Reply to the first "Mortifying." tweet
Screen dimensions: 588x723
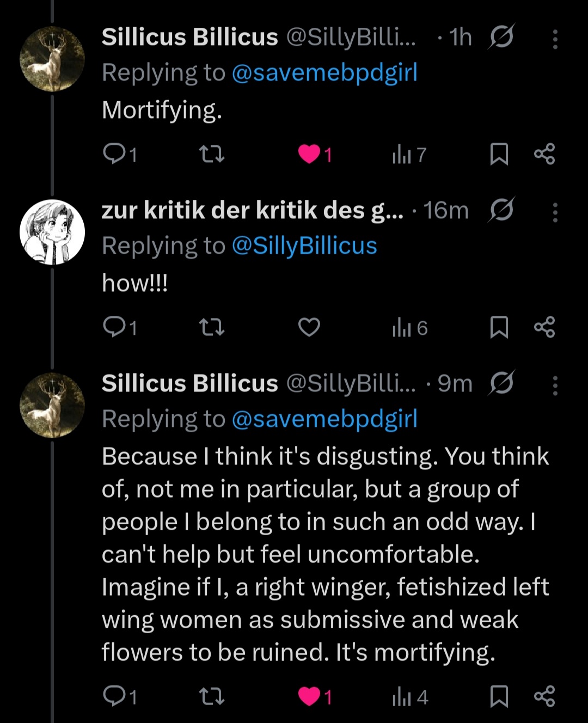click(114, 155)
